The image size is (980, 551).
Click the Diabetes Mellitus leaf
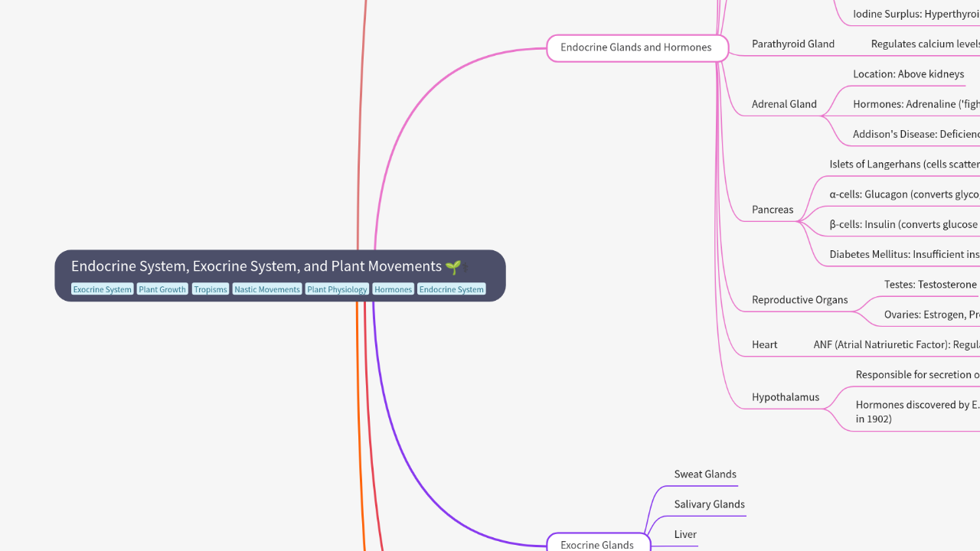pyautogui.click(x=904, y=254)
